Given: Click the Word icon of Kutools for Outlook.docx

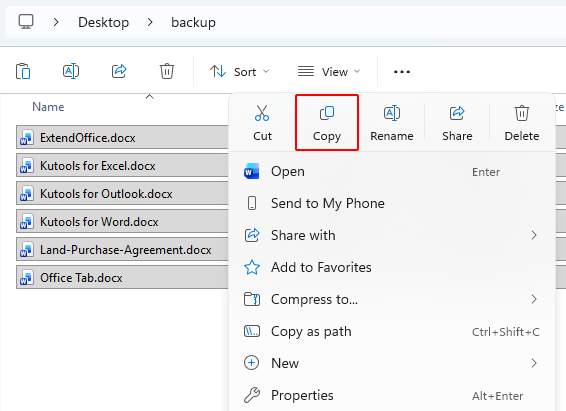Looking at the screenshot, I should (27, 193).
